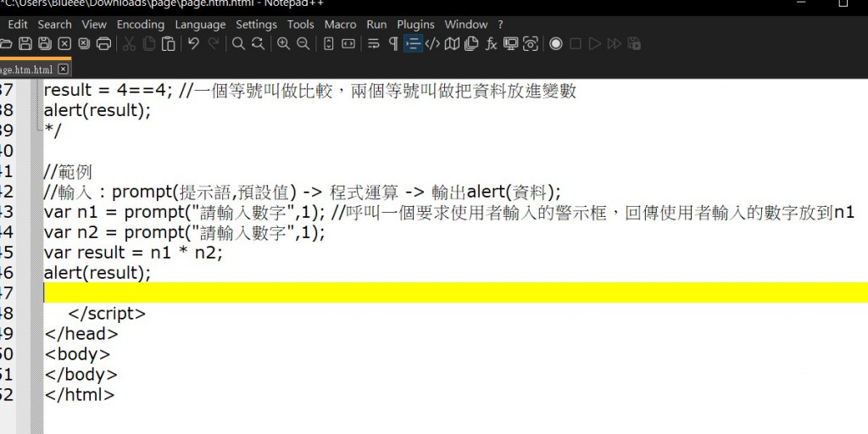The height and width of the screenshot is (434, 868).
Task: Toggle synchronized vertical scrolling icon
Action: click(x=328, y=44)
